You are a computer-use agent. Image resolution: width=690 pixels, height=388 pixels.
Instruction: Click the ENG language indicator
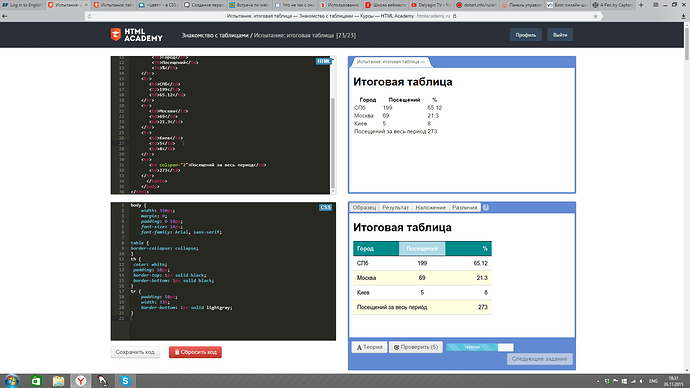point(653,381)
